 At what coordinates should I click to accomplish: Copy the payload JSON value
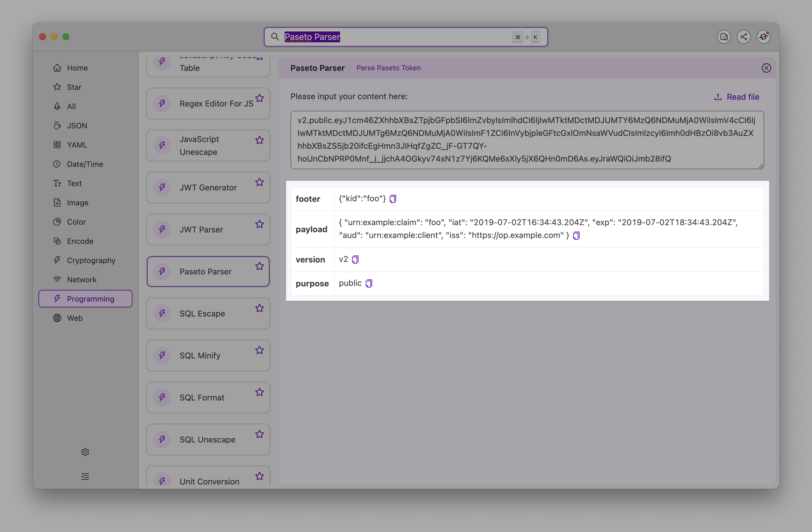point(576,235)
